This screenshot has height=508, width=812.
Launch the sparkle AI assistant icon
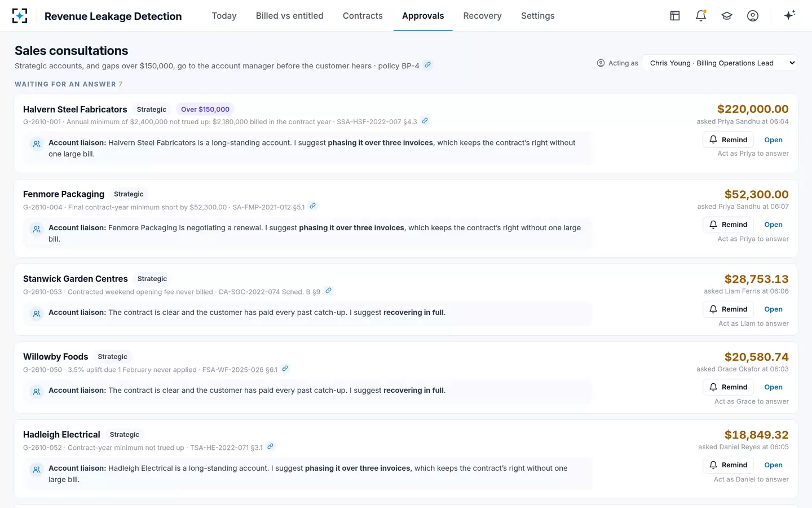tap(789, 15)
